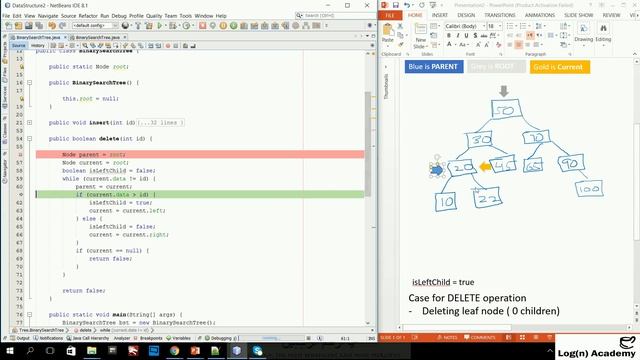The height and width of the screenshot is (360, 640).
Task: Toggle Italic formatting in PowerPoint
Action: coord(458,36)
